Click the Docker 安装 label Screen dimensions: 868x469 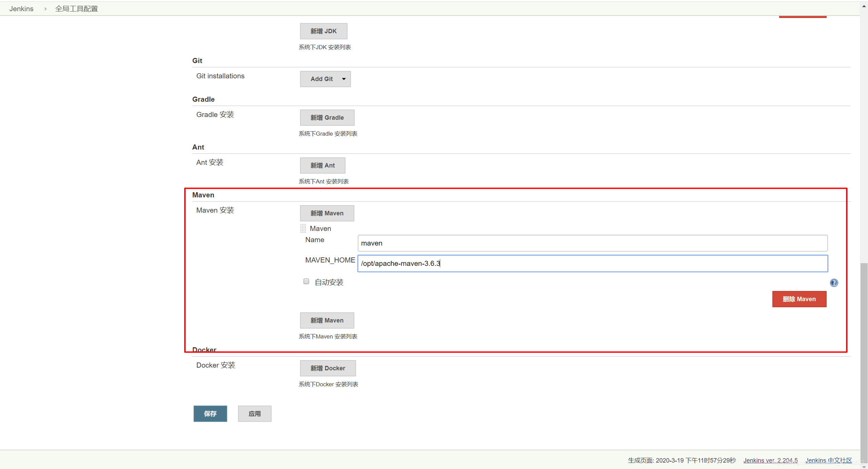(216, 365)
